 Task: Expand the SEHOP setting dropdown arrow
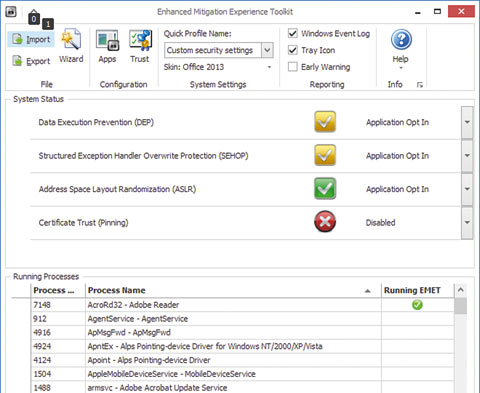pyautogui.click(x=467, y=156)
